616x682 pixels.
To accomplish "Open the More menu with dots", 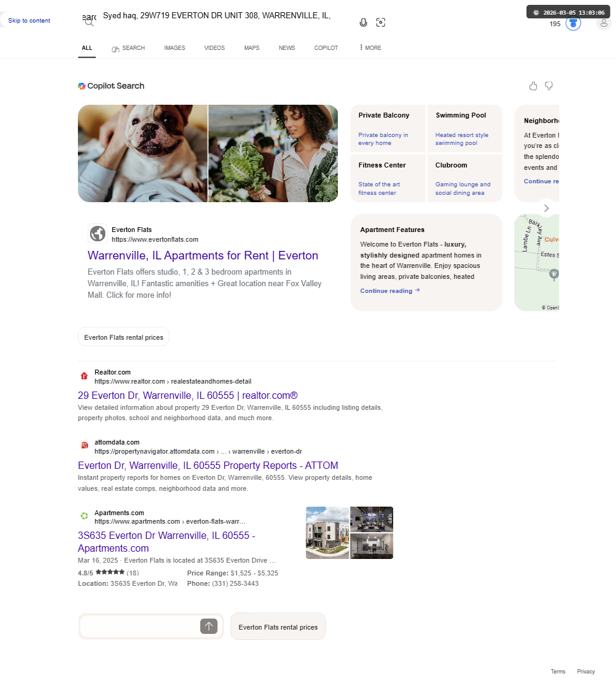I will pos(370,48).
